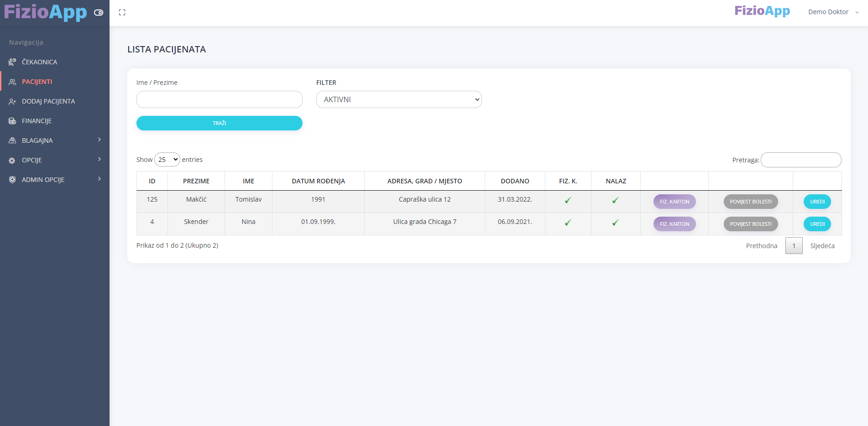The image size is (868, 426).
Task: Toggle the sidebar switch next to the logo
Action: (99, 12)
